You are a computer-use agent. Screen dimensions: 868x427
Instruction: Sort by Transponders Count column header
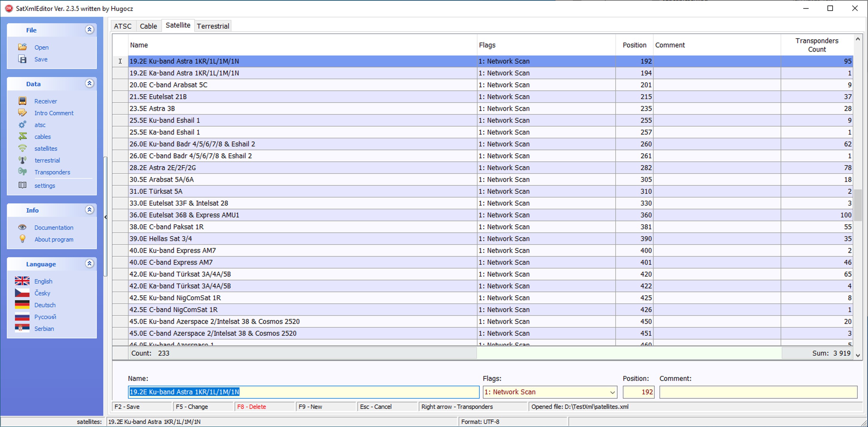pyautogui.click(x=817, y=45)
